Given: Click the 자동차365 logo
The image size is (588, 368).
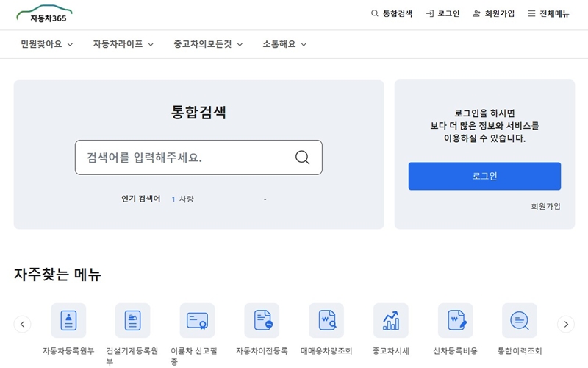Looking at the screenshot, I should coord(44,14).
